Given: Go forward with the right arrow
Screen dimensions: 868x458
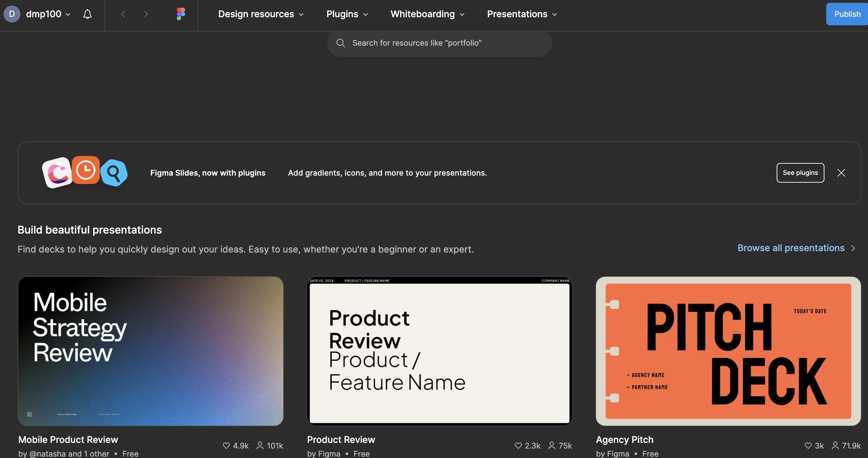Looking at the screenshot, I should (x=146, y=14).
